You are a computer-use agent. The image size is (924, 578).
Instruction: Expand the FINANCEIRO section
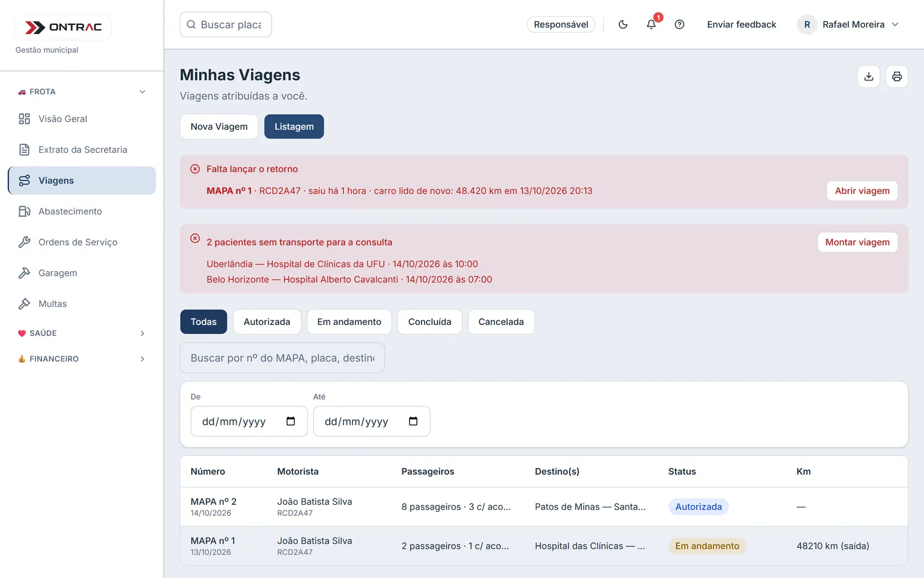click(x=82, y=359)
